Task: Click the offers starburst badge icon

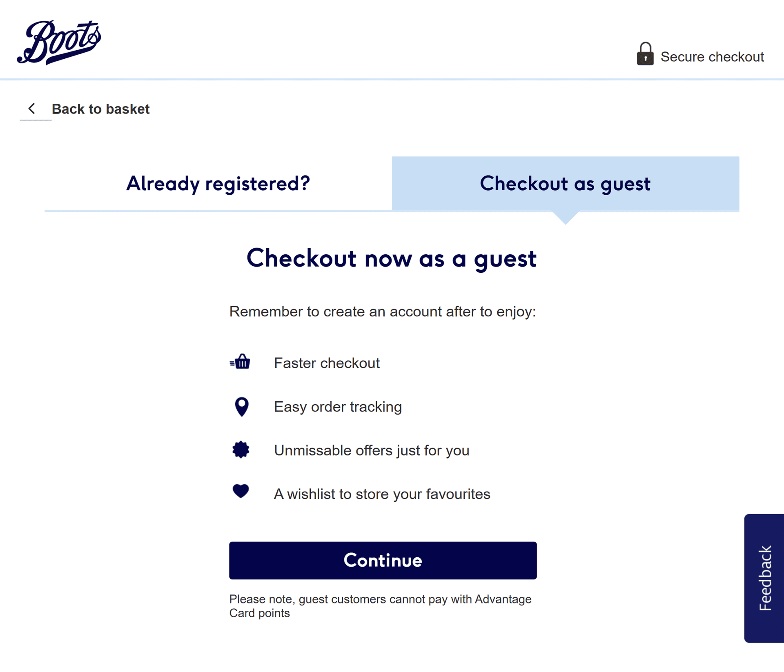Action: tap(241, 450)
